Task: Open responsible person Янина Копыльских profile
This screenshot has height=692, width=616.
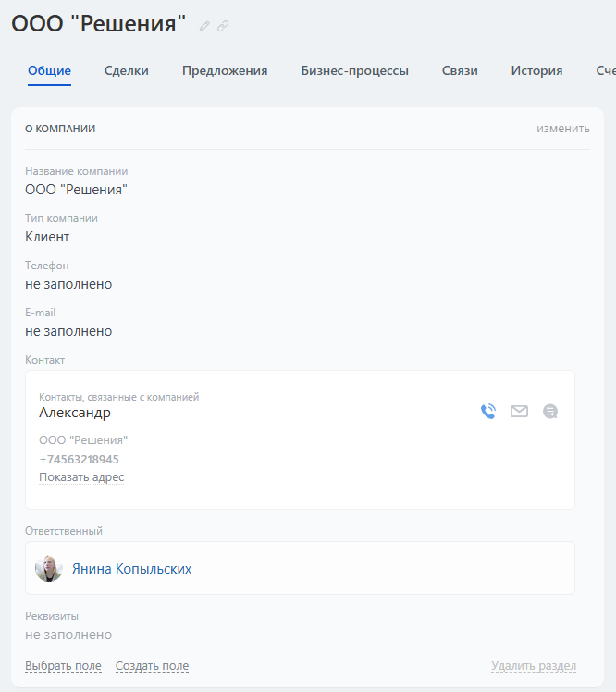Action: (131, 569)
